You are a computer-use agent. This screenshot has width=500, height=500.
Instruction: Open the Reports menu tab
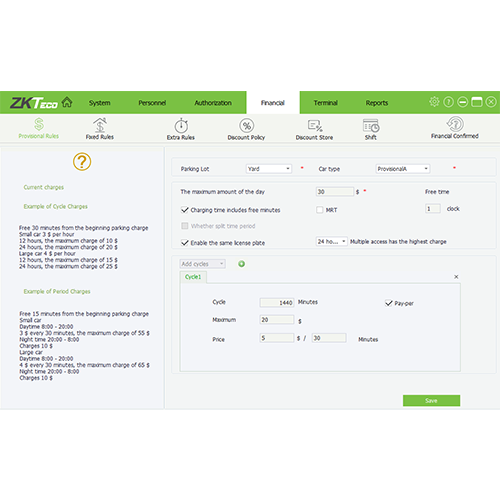pos(377,103)
